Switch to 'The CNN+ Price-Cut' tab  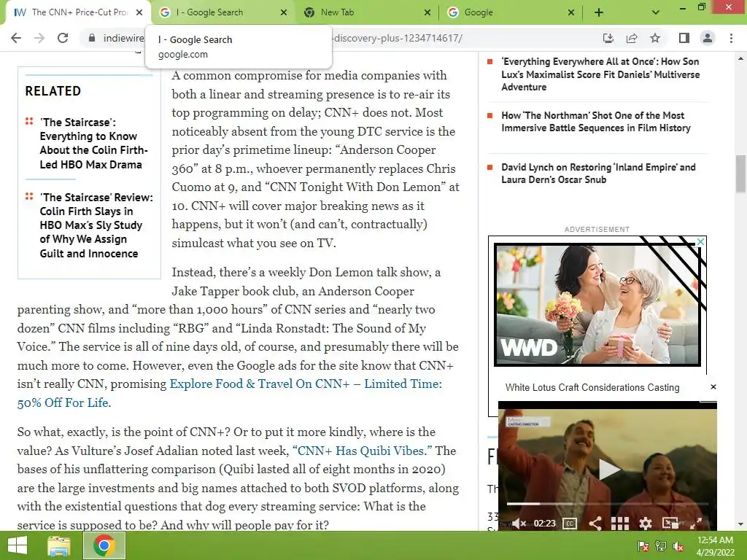pos(79,13)
